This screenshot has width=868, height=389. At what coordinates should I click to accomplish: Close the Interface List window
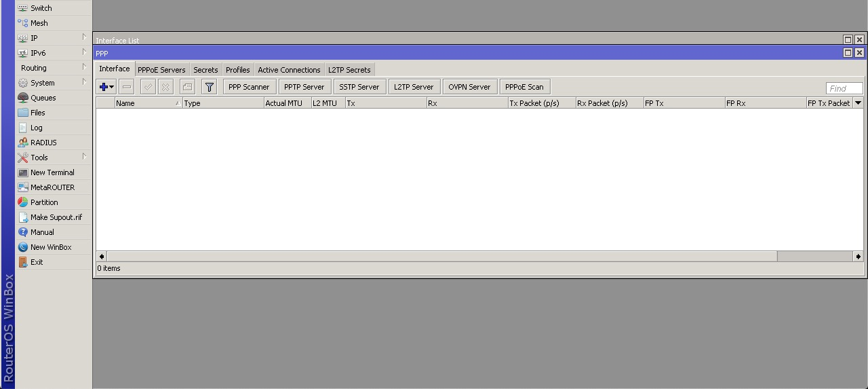click(x=859, y=40)
